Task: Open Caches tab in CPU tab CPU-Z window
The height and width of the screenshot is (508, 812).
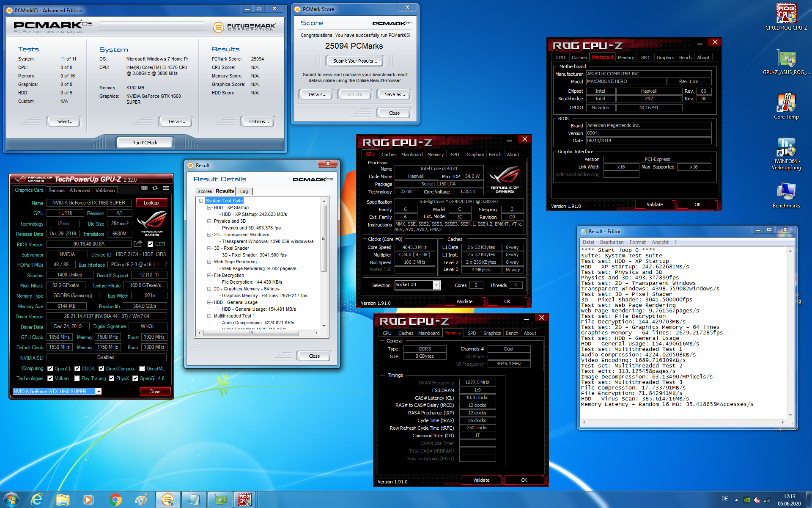Action: (389, 155)
